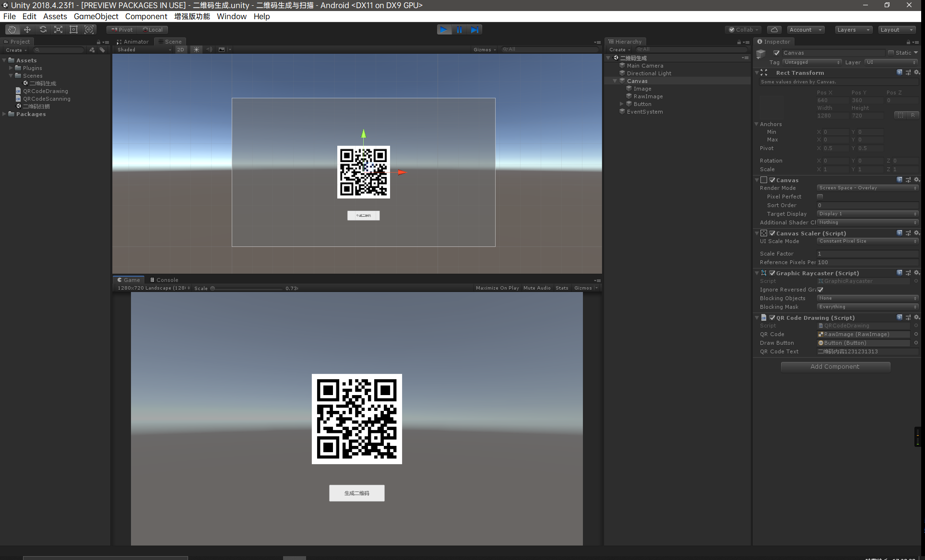Expand the Button object in the Hierarchy
Screen dimensions: 925x560
[621, 104]
